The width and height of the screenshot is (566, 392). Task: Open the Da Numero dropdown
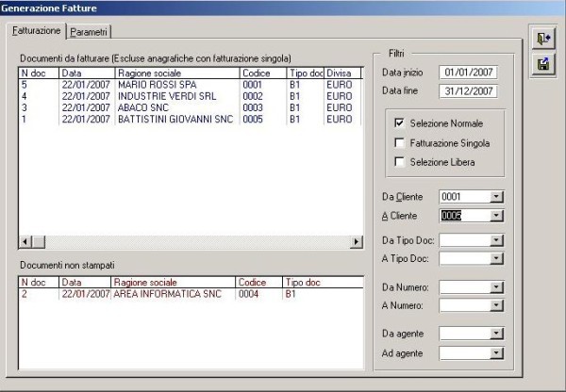coord(496,287)
